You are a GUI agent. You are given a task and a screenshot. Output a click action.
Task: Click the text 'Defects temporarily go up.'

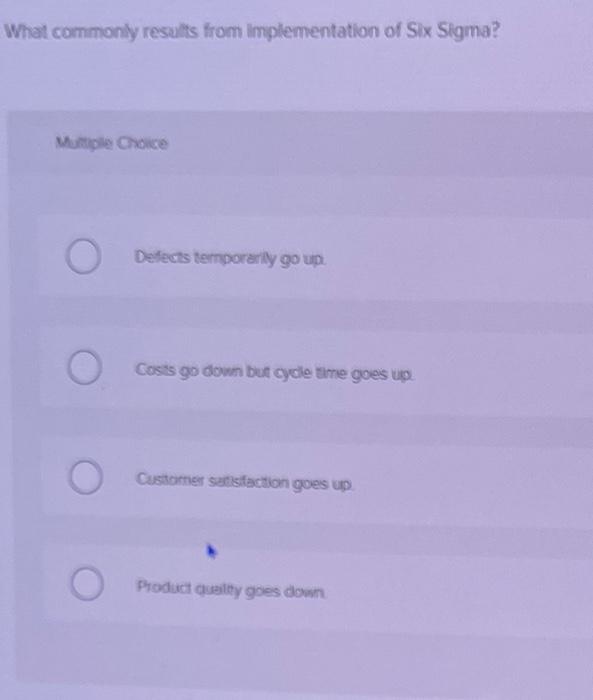[230, 258]
